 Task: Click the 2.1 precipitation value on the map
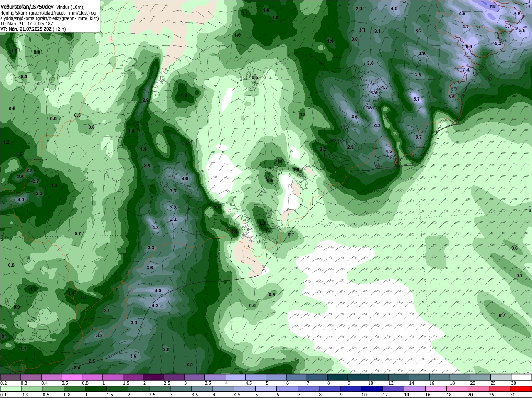tap(5, 337)
